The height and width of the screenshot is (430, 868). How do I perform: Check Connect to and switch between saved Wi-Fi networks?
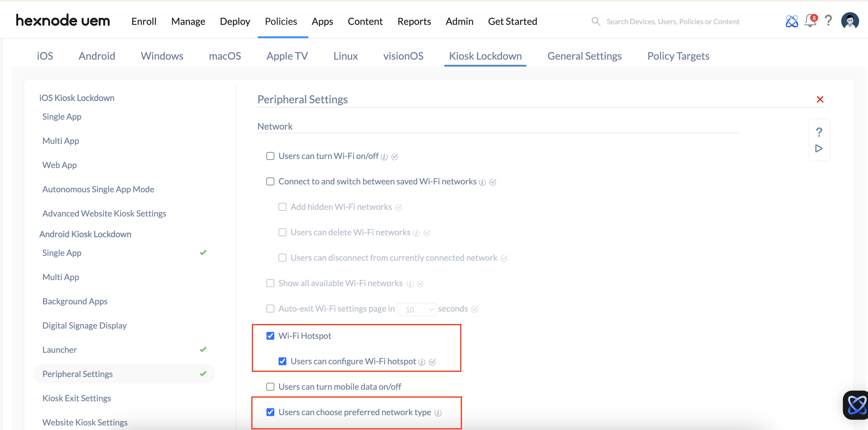pos(270,182)
